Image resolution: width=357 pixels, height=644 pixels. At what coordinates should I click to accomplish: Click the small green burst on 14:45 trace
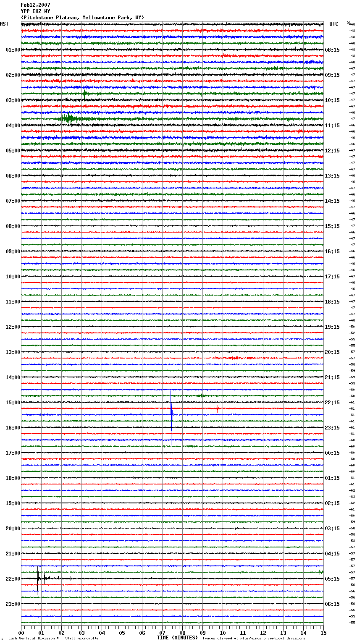[x=202, y=395]
